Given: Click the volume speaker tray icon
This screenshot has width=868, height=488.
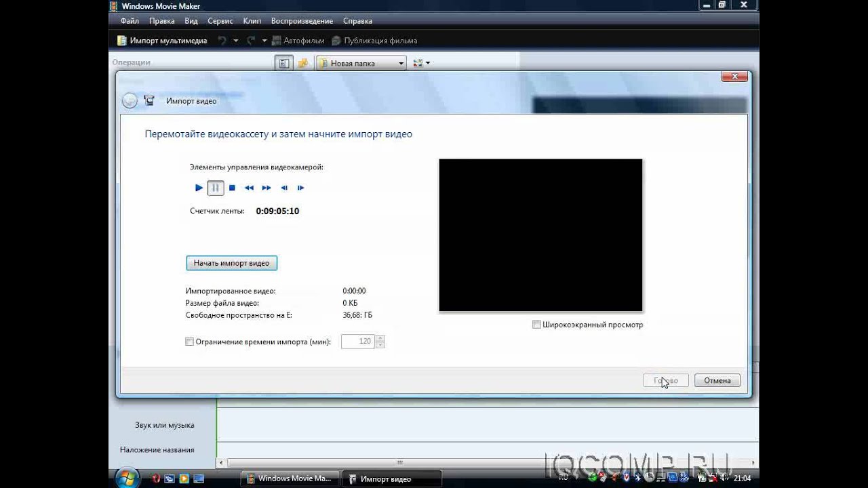Looking at the screenshot, I should pos(724,479).
